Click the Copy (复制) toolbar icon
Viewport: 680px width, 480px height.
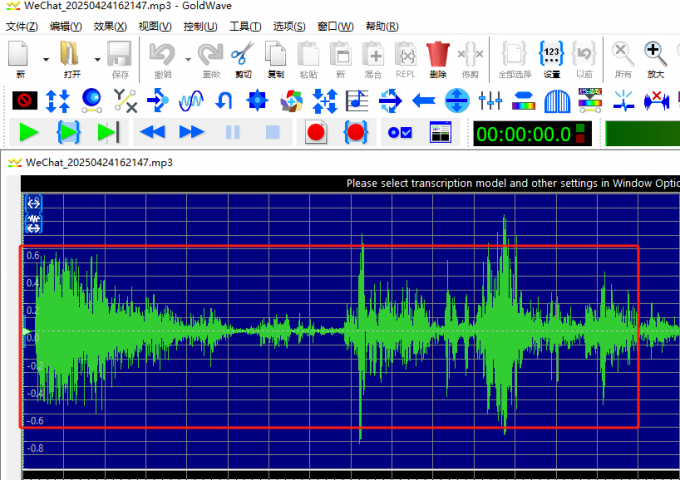[275, 57]
